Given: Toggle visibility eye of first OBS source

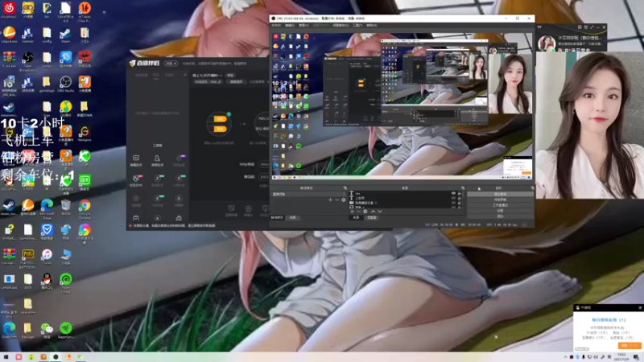Looking at the screenshot, I should click(453, 193).
